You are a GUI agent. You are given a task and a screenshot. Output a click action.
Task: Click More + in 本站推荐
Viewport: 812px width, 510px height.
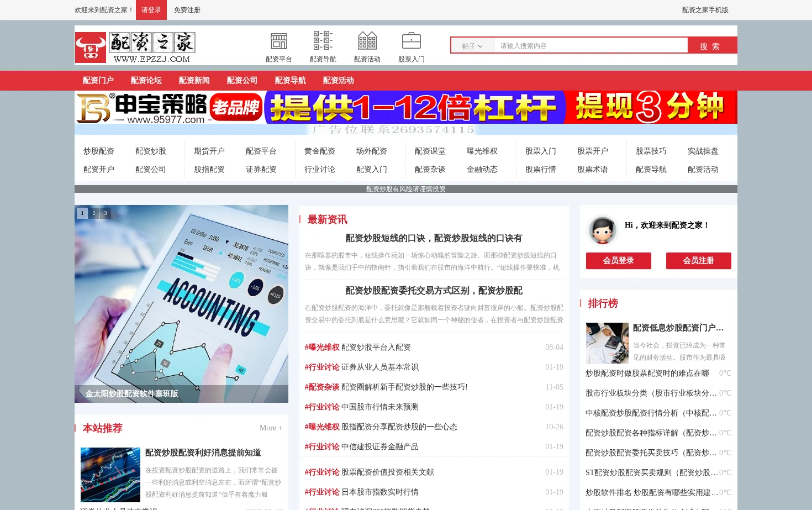tap(271, 428)
